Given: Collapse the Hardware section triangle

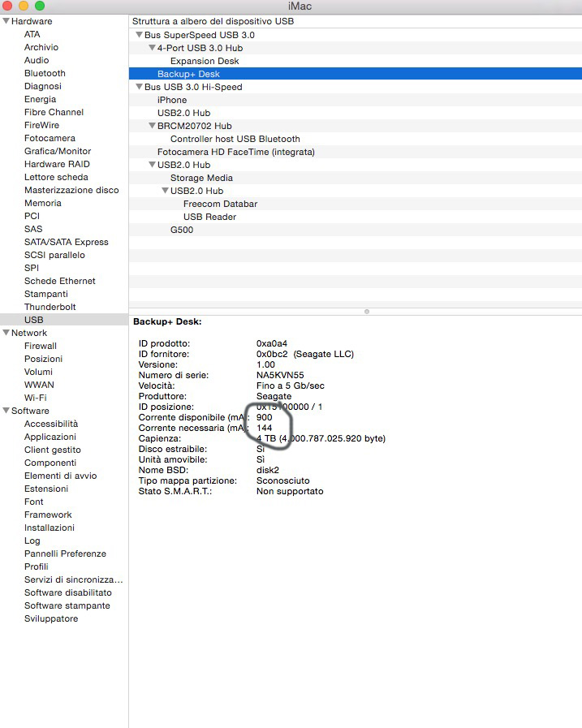Looking at the screenshot, I should (6, 21).
